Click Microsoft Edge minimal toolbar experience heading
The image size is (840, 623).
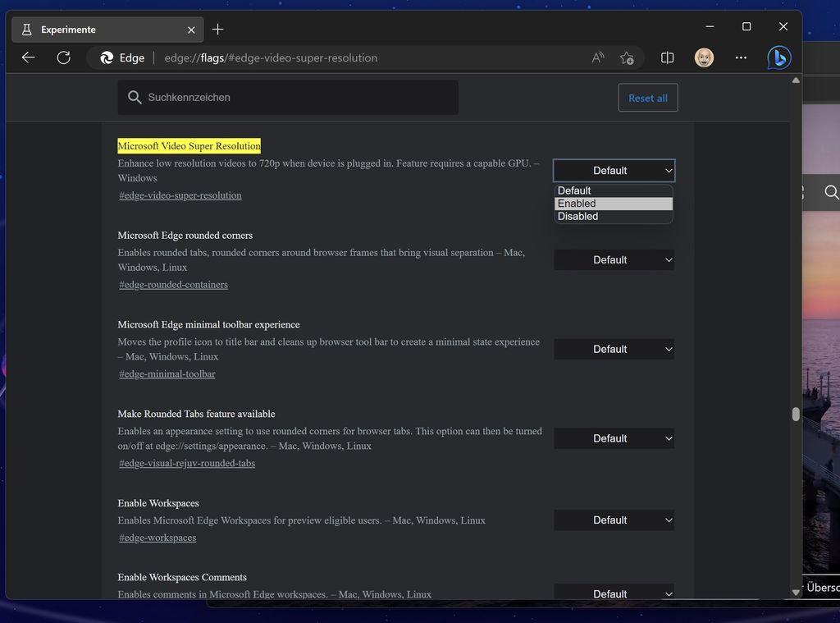coord(208,324)
